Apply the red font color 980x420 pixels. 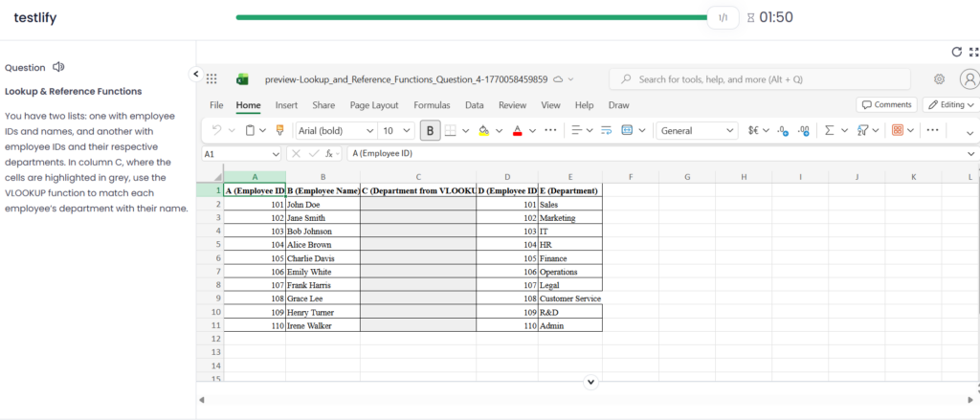[x=517, y=131]
